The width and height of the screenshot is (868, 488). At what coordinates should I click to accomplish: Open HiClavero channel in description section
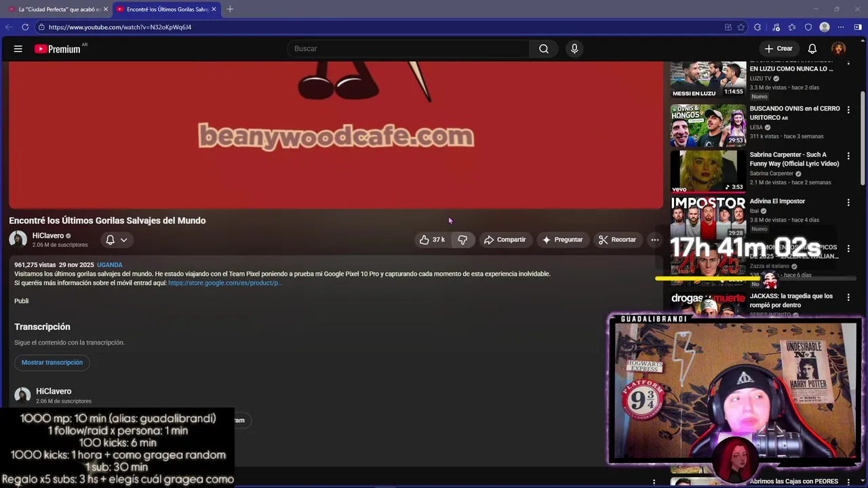coord(54,392)
